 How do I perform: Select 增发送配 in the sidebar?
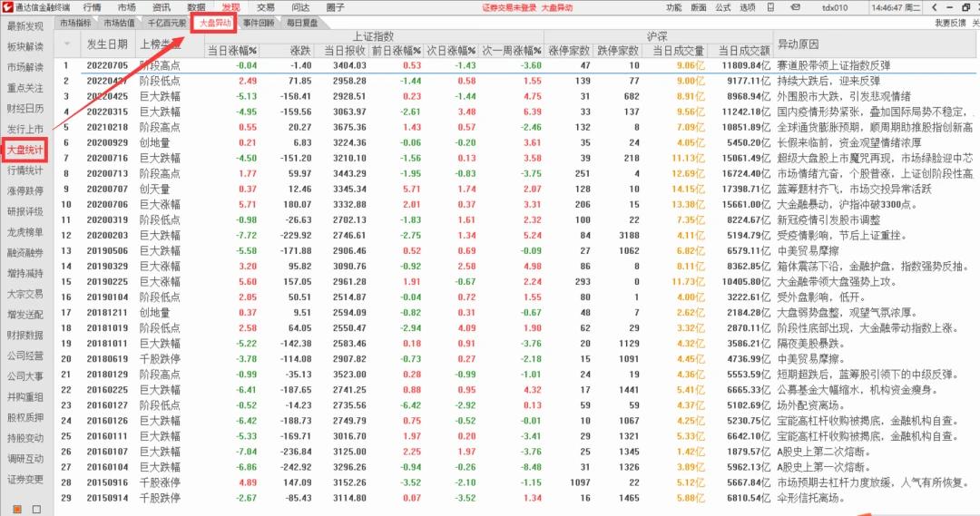25,315
